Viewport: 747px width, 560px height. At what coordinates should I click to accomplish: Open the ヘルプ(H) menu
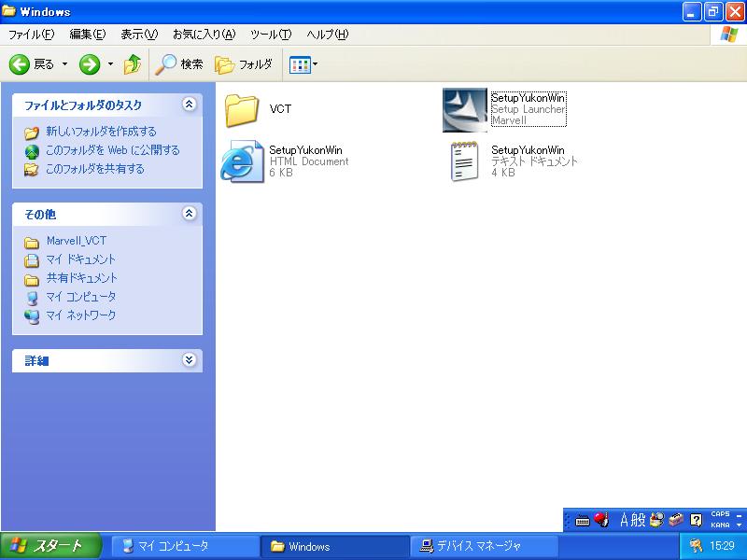point(328,35)
